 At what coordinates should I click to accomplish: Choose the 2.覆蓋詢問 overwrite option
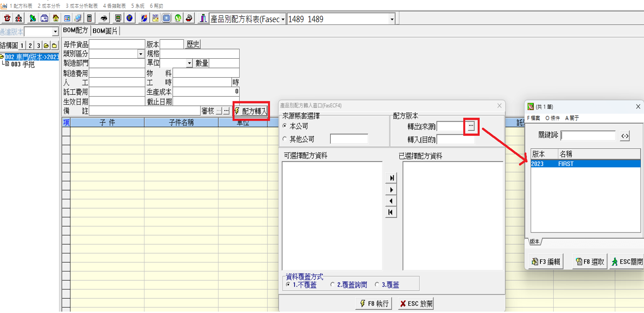[333, 285]
